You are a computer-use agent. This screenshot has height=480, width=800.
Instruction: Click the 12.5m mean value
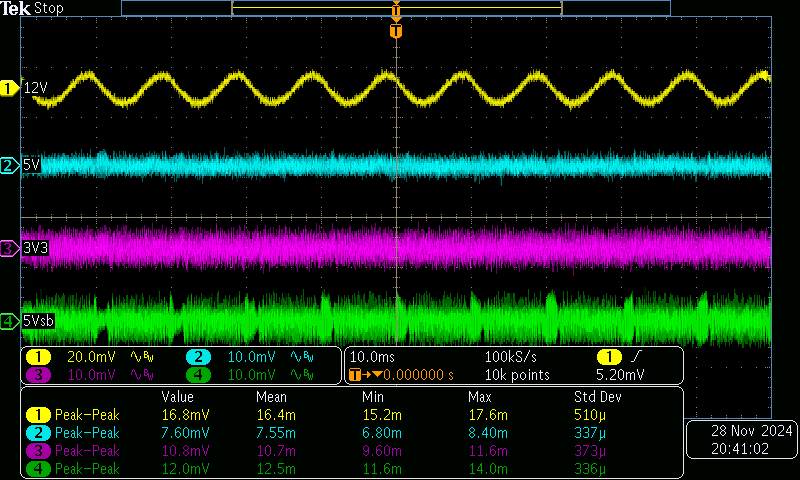click(x=276, y=469)
